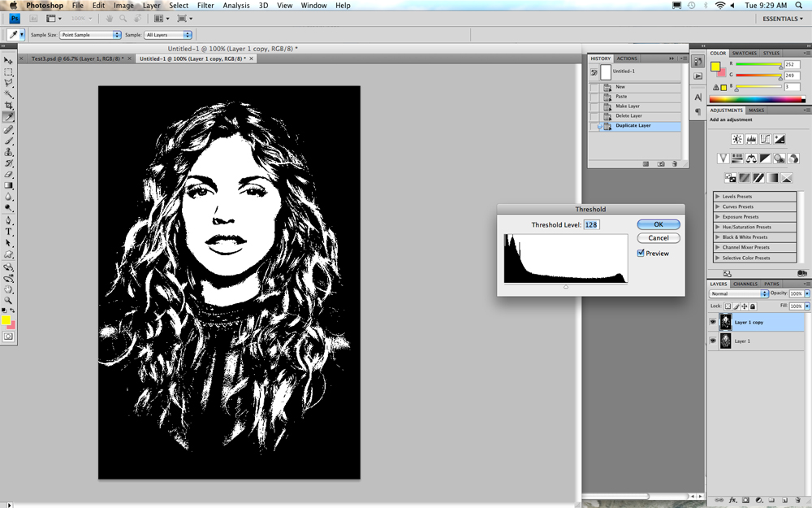This screenshot has height=508, width=812.
Task: Select the Zoom tool in toolbox
Action: tap(8, 300)
